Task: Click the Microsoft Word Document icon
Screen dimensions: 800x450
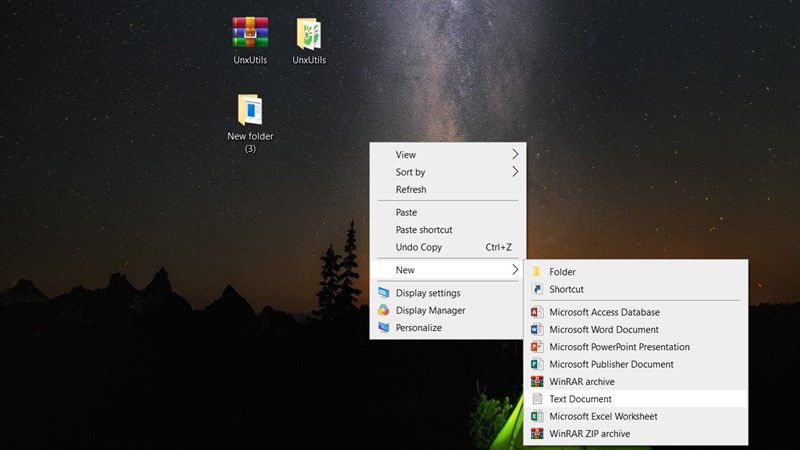Action: pos(537,329)
